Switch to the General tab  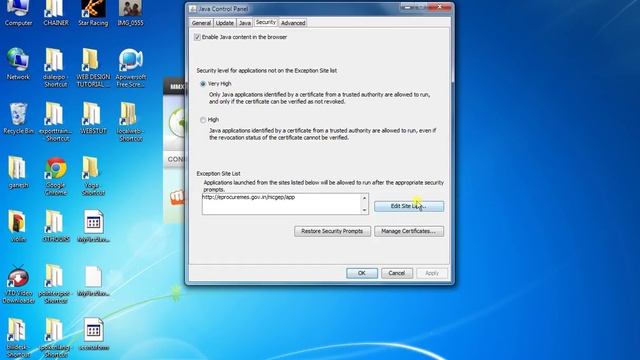201,23
